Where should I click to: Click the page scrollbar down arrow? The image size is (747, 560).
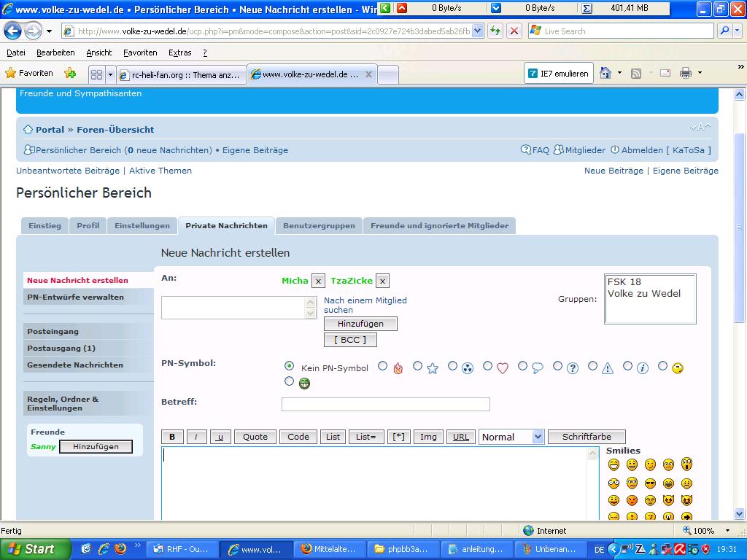coord(740,514)
